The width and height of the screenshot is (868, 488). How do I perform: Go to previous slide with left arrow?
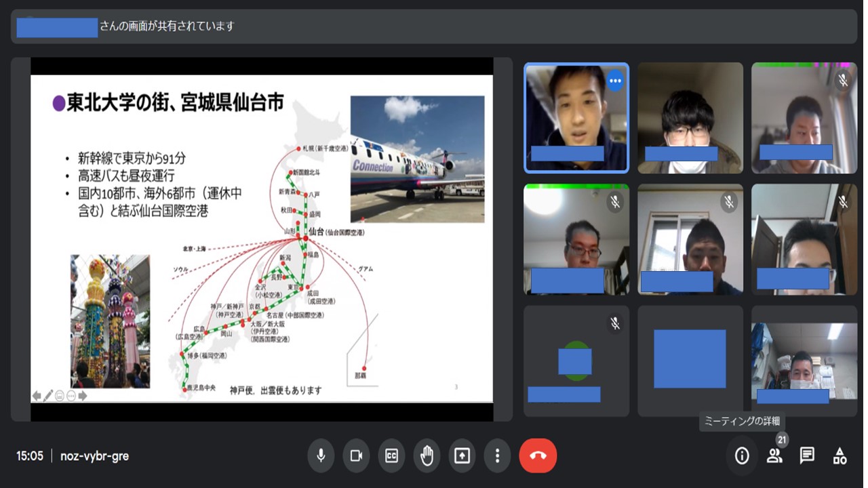[37, 396]
